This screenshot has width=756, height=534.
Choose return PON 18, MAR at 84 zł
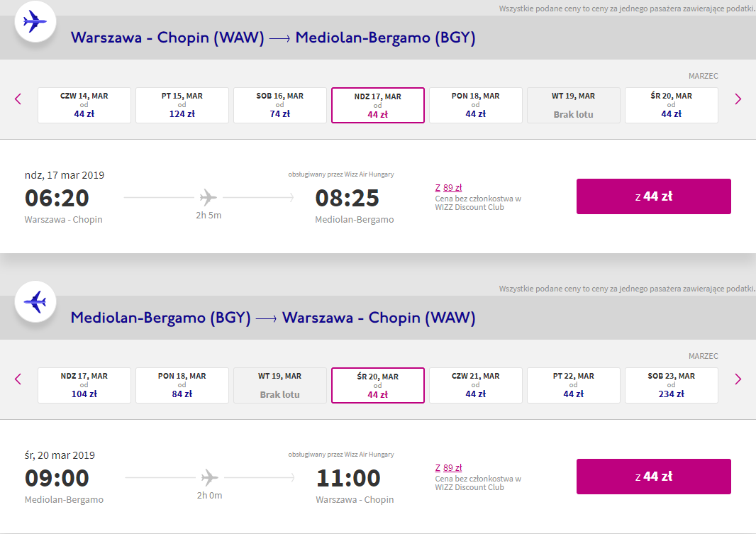pyautogui.click(x=182, y=385)
